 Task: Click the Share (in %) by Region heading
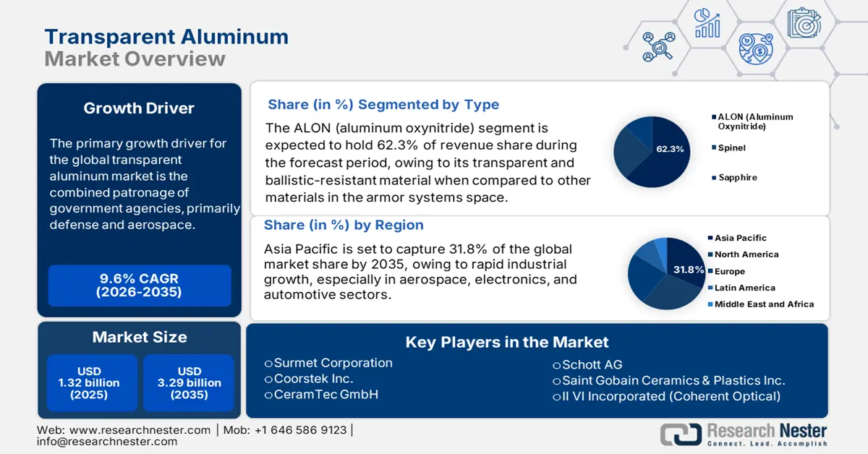[344, 225]
